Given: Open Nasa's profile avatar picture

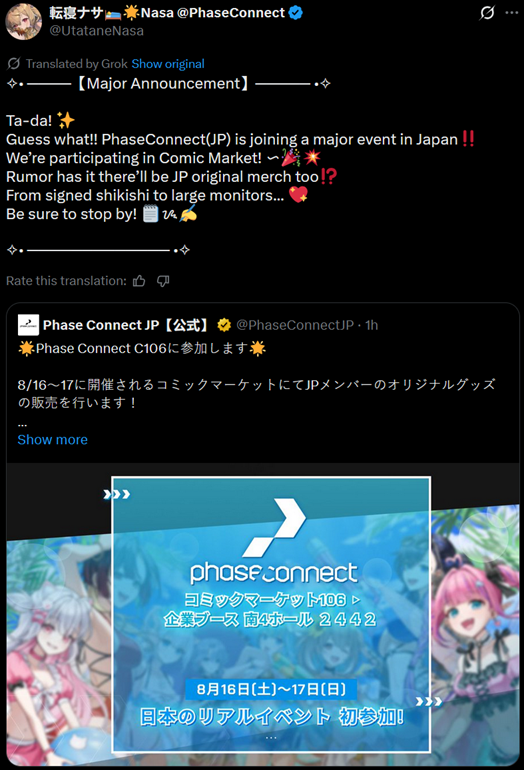Looking at the screenshot, I should click(23, 21).
